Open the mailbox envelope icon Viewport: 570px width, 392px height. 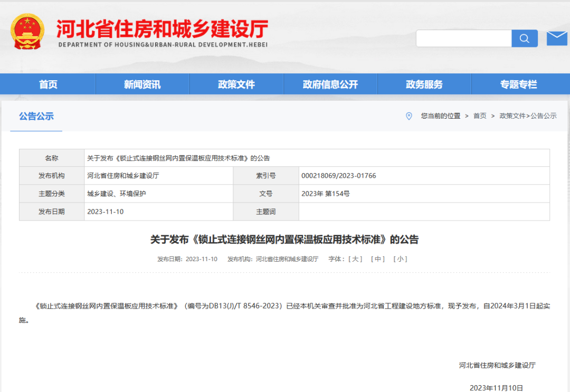tap(557, 38)
